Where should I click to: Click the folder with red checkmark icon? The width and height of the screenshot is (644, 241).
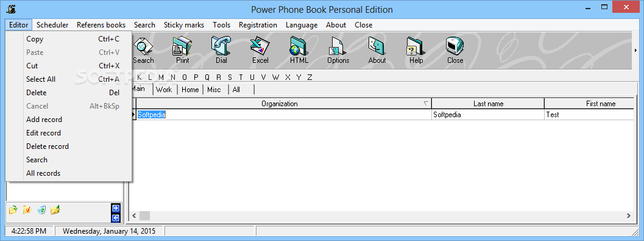27,210
